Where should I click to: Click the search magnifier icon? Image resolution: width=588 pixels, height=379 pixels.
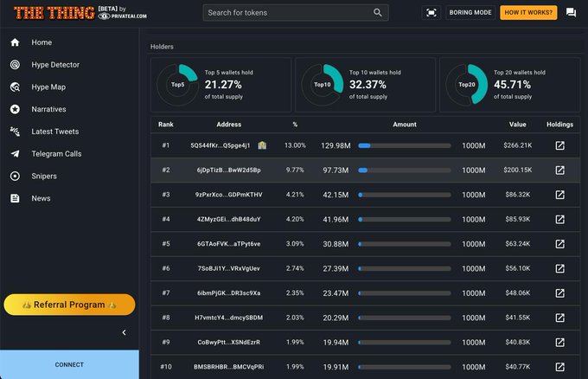pyautogui.click(x=378, y=13)
